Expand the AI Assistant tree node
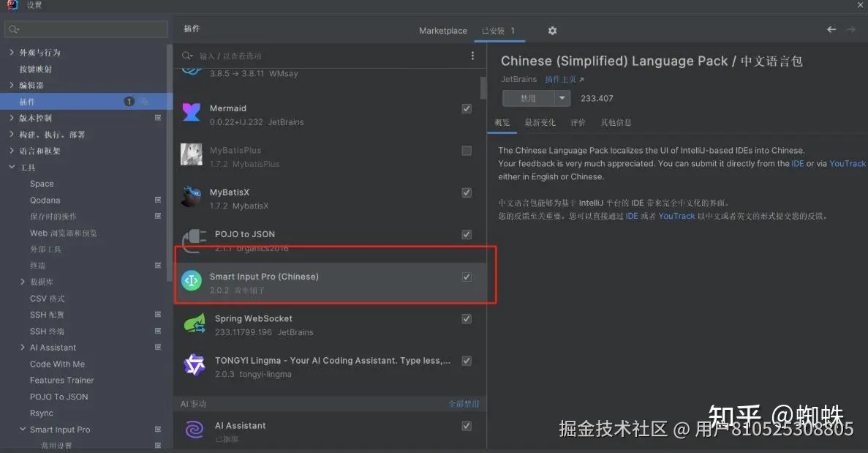This screenshot has height=453, width=868. point(22,347)
